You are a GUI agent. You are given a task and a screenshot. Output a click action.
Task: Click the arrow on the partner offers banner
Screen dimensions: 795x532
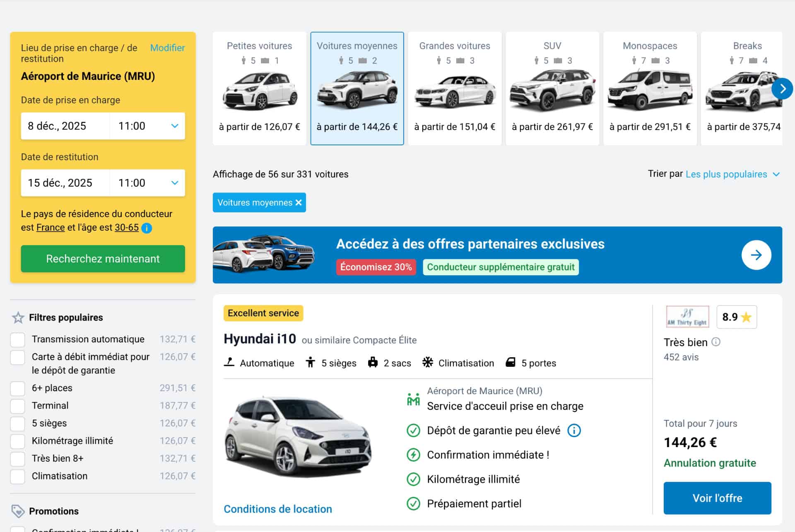[x=756, y=255]
